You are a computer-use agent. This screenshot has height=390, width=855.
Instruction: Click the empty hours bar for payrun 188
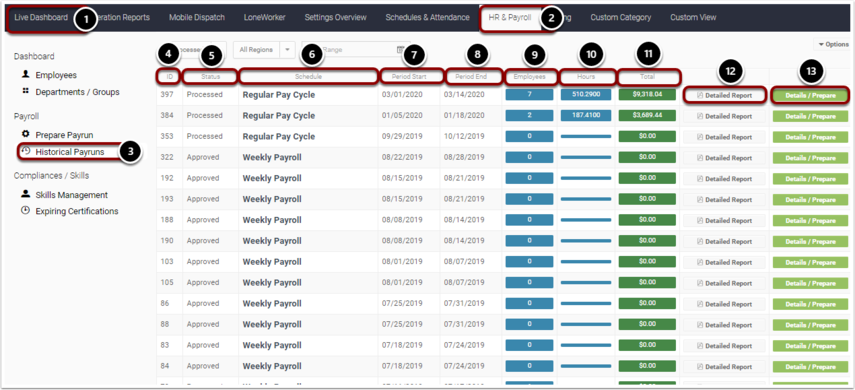click(x=586, y=220)
